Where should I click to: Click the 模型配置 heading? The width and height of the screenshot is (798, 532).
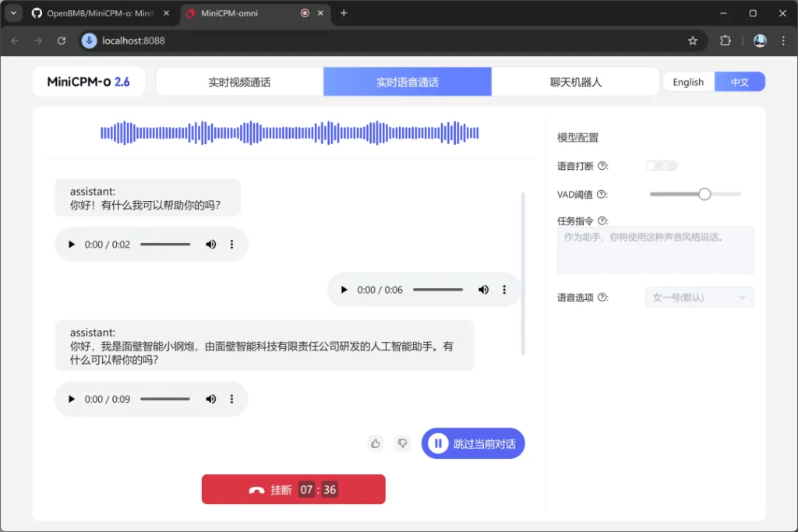click(x=577, y=137)
